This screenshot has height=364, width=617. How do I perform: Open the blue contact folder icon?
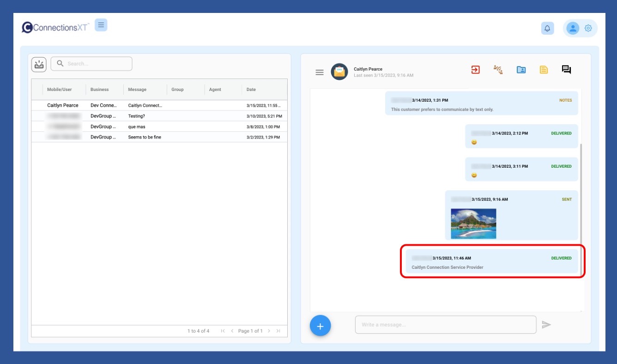point(521,70)
